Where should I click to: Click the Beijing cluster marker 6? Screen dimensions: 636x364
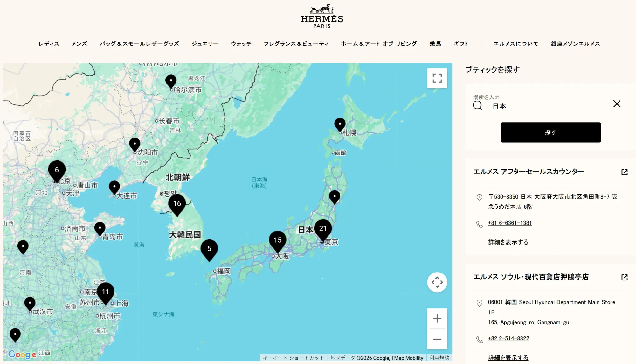coord(57,171)
